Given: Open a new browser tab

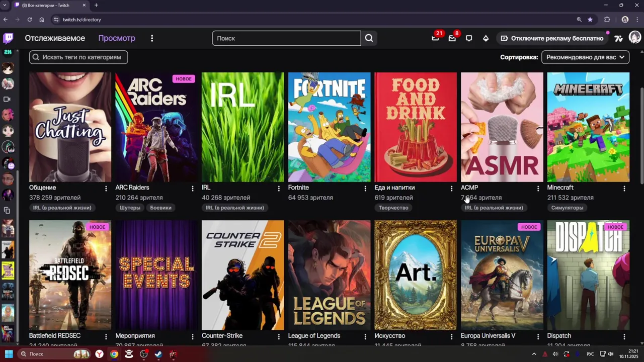Looking at the screenshot, I should (x=96, y=5).
